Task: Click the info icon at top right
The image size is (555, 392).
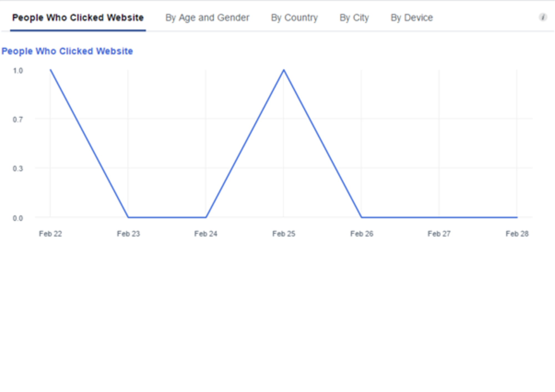Action: [x=543, y=17]
